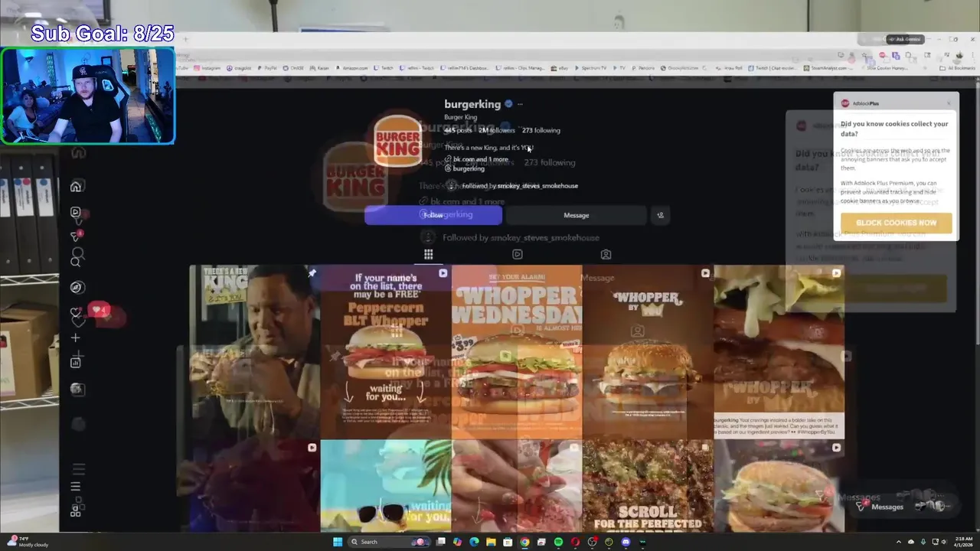
Task: Open Spotify from the taskbar
Action: [x=558, y=542]
